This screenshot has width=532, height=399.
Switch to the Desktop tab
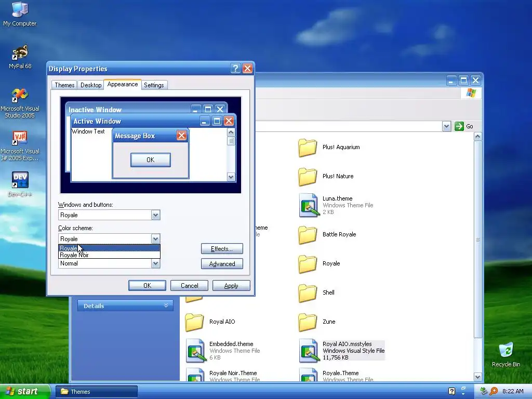pos(91,85)
